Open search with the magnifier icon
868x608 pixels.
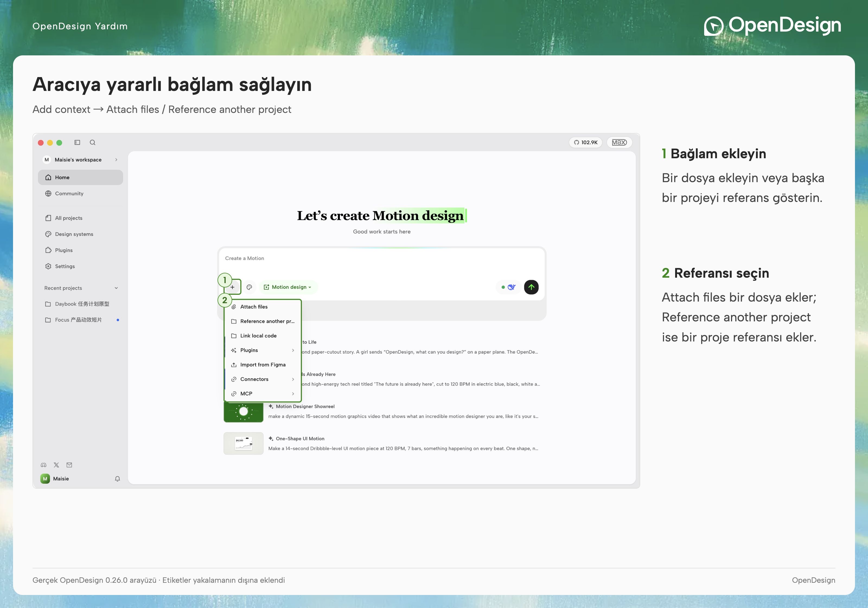92,142
